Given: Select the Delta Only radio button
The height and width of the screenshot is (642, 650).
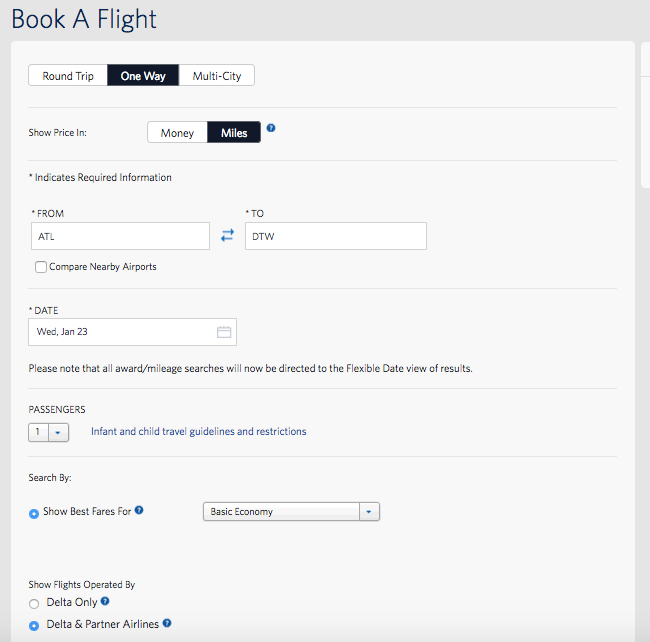Looking at the screenshot, I should click(x=35, y=603).
